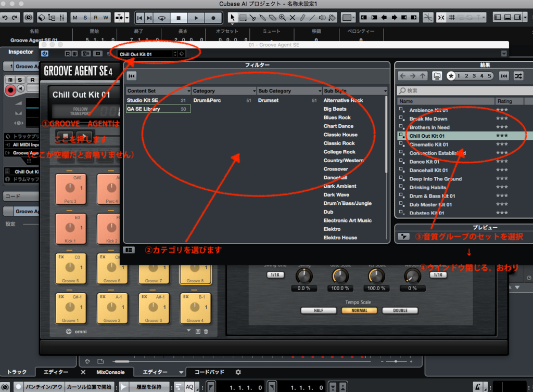Viewport: 533px width, 392px height.
Task: Select the Line tool
Action: tap(312, 18)
